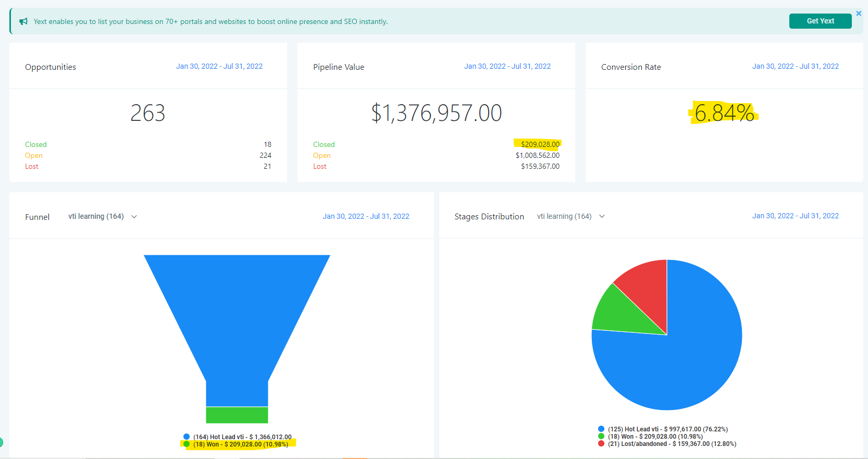Toggle Lost/abandoned pie legend red dot
Screen dimensions: 868x459
point(601,443)
